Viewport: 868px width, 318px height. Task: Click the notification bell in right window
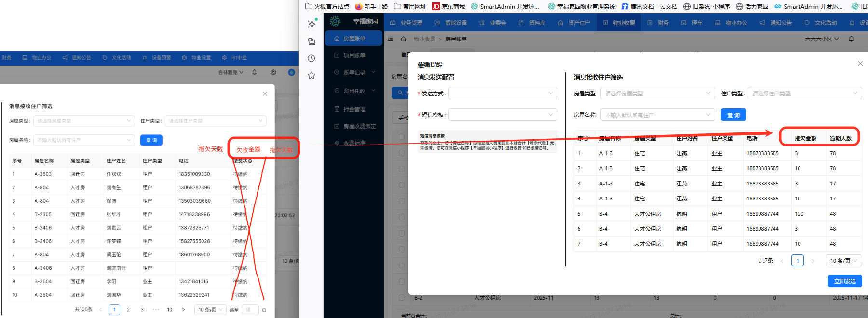[851, 39]
